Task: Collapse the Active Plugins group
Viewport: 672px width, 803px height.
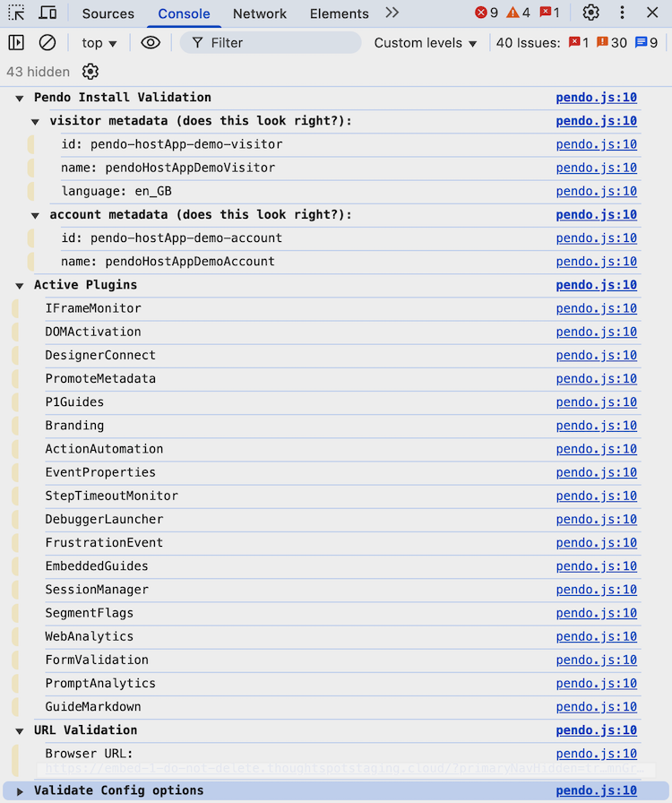Action: click(20, 286)
